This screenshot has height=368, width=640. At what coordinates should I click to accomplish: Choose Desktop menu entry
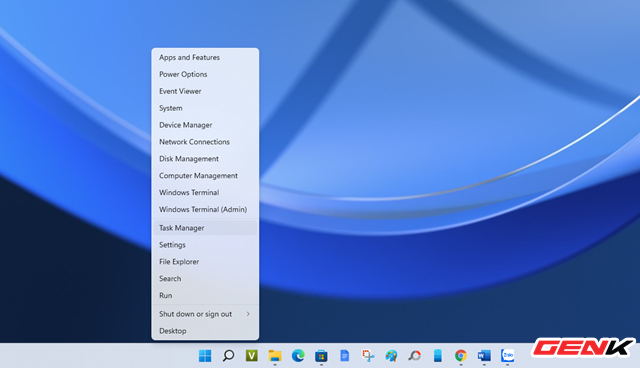click(x=205, y=331)
